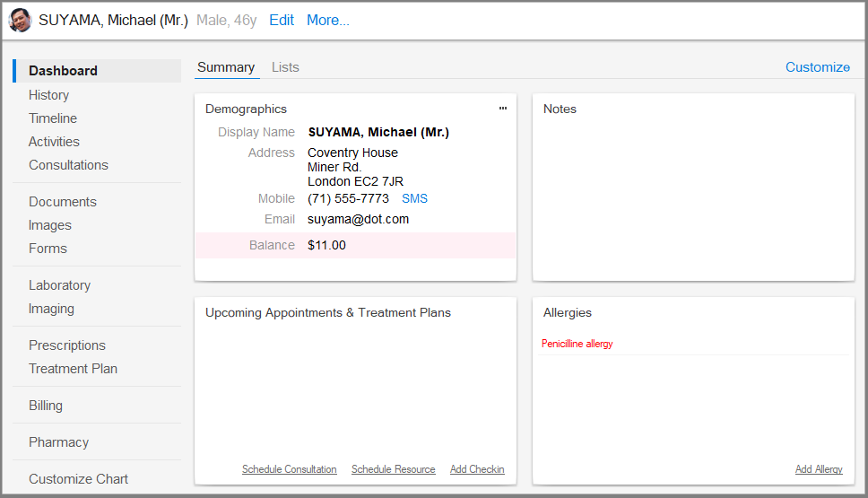Click the Schedule Resource link
Image resolution: width=868 pixels, height=498 pixels.
[394, 469]
